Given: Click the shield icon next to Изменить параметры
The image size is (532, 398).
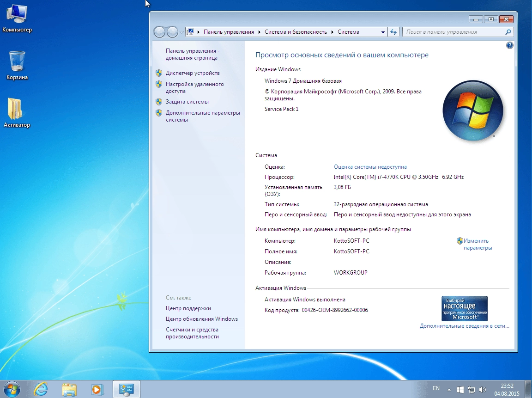Looking at the screenshot, I should 460,241.
